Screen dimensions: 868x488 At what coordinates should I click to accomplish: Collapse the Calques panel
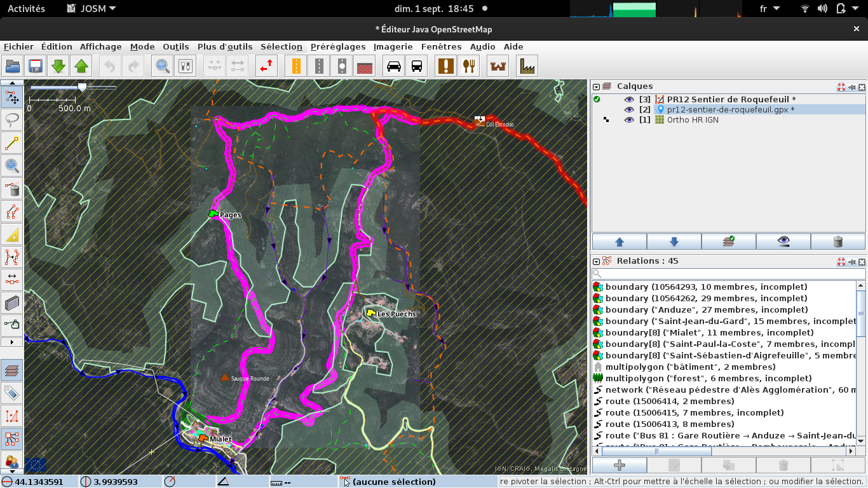pos(596,87)
